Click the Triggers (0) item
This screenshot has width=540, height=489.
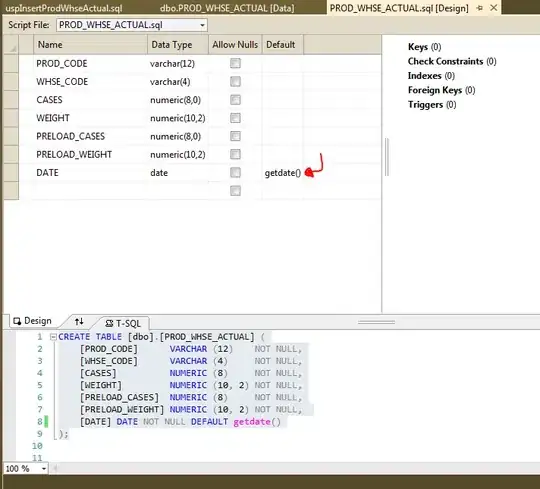(x=432, y=105)
